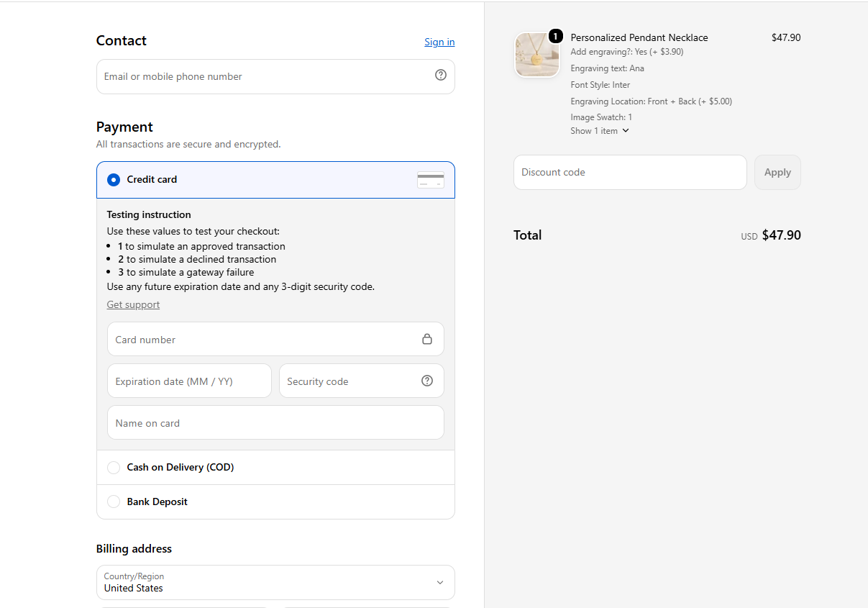Image resolution: width=868 pixels, height=608 pixels.
Task: Click the Font Style: Inter line
Action: coord(600,85)
